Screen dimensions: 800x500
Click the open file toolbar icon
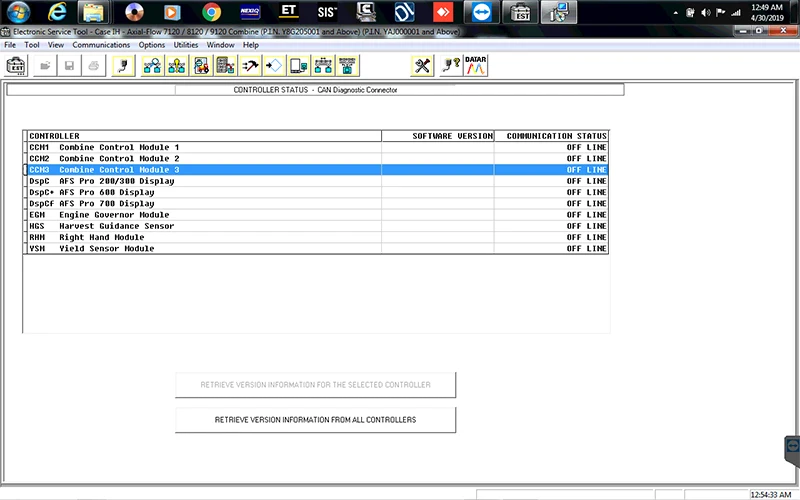click(x=45, y=66)
